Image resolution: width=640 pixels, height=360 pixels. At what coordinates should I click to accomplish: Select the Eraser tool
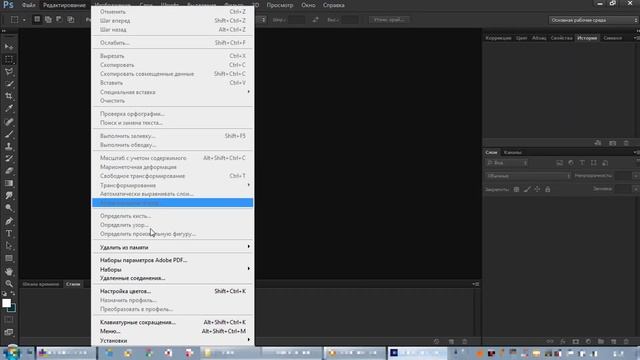9,171
